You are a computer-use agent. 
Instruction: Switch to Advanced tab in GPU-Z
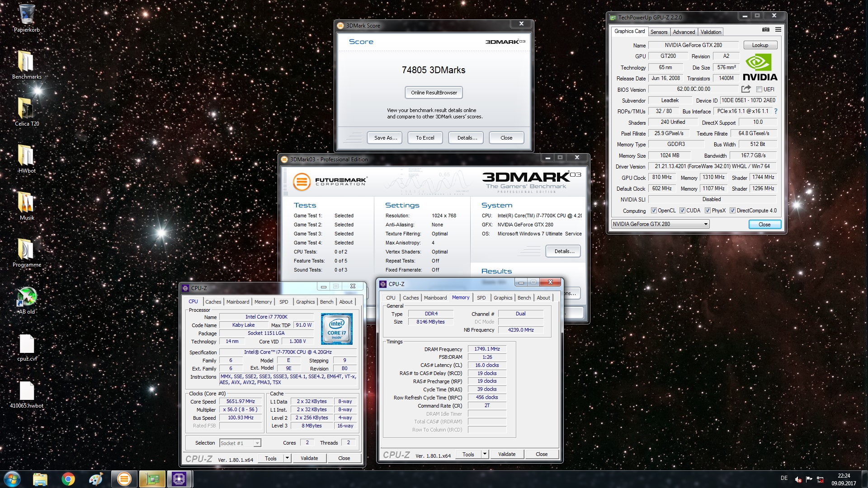(684, 32)
